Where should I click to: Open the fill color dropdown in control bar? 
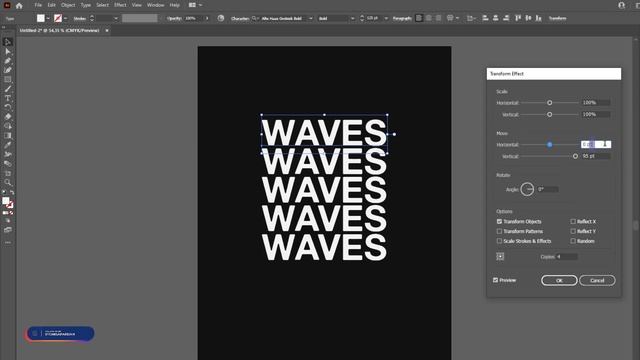point(48,18)
